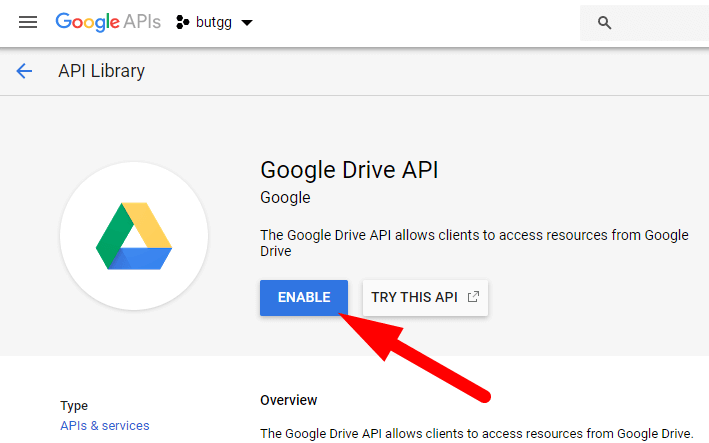The image size is (709, 443).
Task: Click the API Library page title
Action: pyautogui.click(x=101, y=71)
